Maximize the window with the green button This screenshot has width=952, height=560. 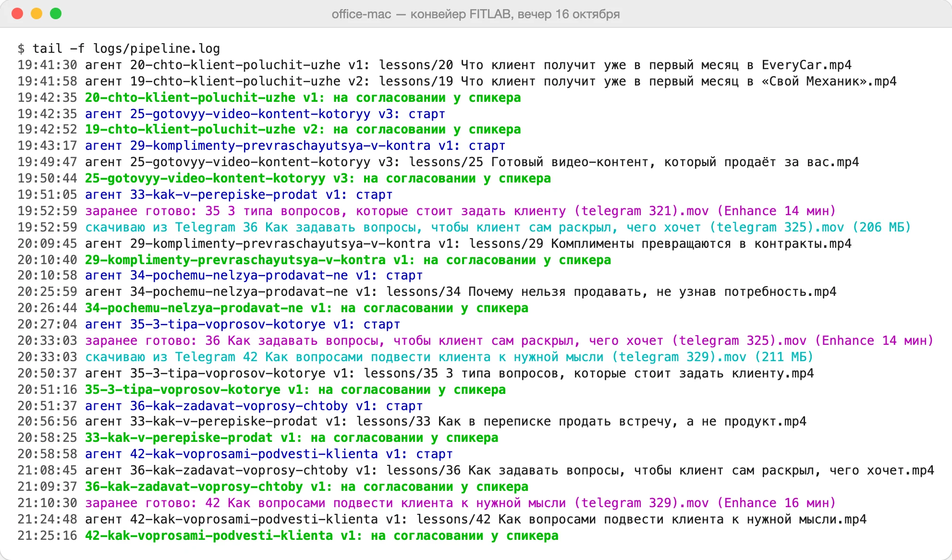[56, 13]
